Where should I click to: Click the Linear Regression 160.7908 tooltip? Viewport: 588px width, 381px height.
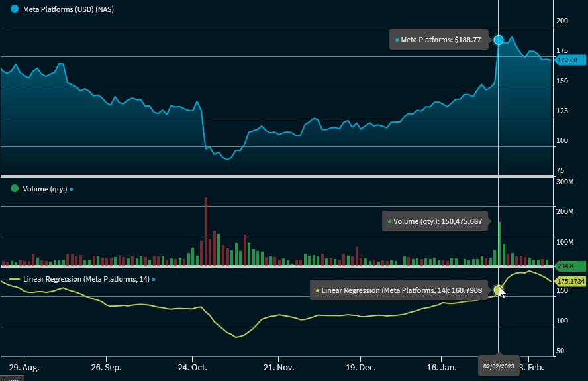click(x=402, y=290)
